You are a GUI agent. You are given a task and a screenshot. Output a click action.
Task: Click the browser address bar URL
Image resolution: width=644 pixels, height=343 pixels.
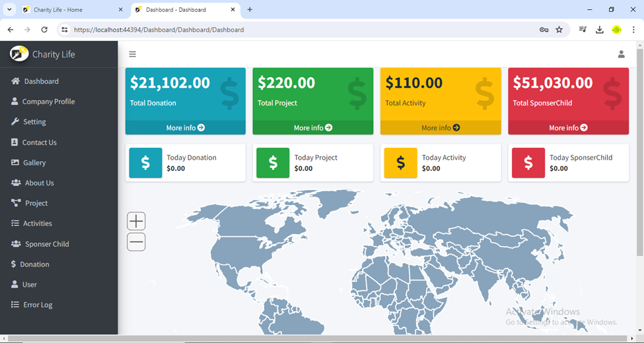point(159,30)
